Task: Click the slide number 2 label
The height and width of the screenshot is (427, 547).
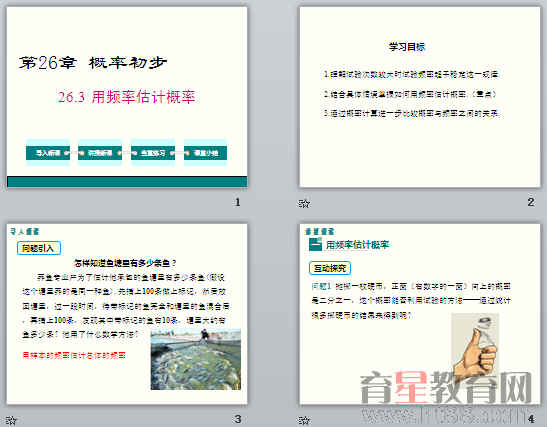Action: tap(531, 202)
